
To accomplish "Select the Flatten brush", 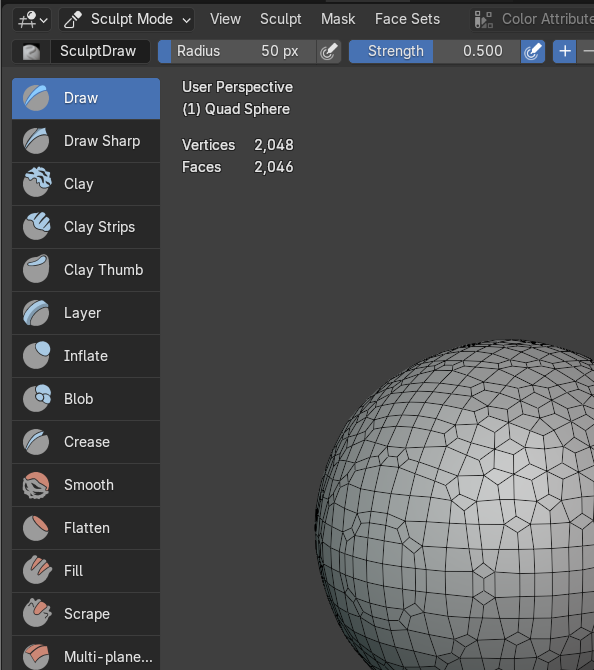I will pyautogui.click(x=86, y=528).
